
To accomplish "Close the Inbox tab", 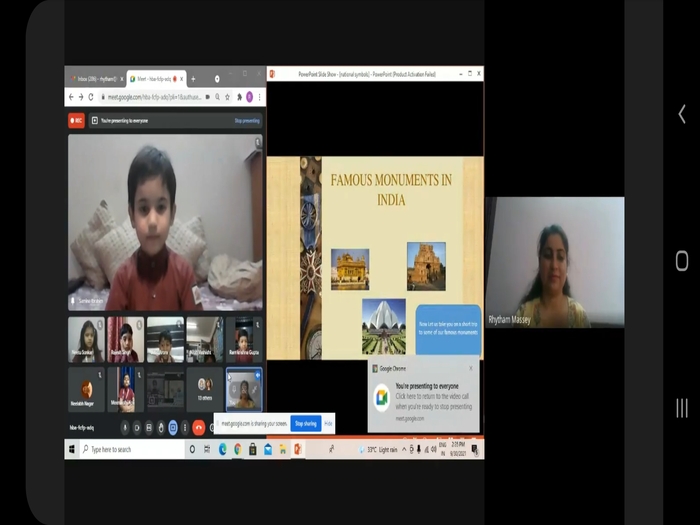I will pyautogui.click(x=121, y=79).
